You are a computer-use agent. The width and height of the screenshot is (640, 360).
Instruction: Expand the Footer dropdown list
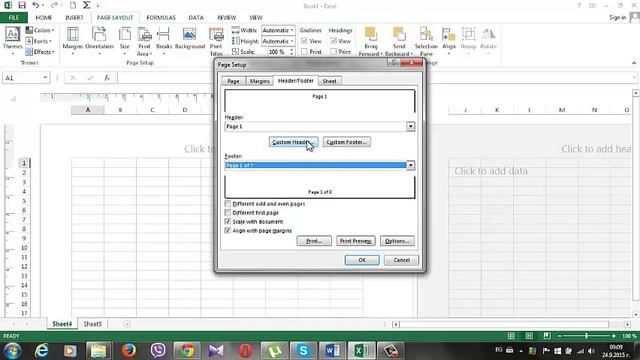coord(410,165)
